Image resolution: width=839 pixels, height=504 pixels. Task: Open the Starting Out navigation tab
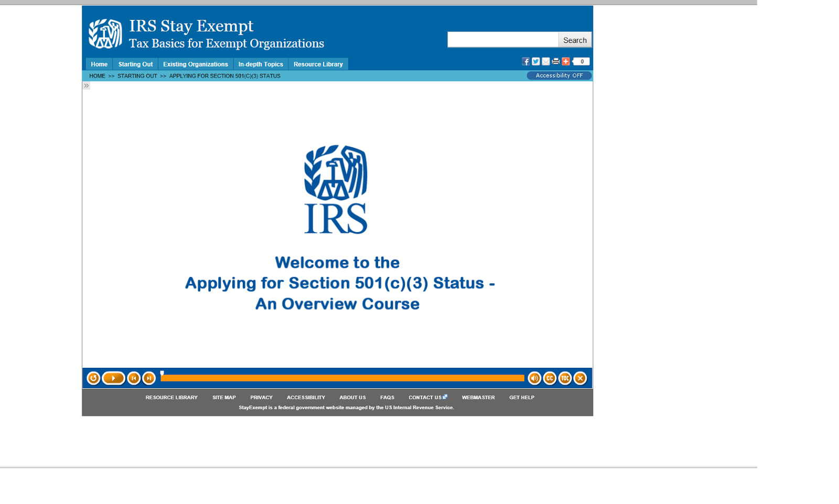135,64
